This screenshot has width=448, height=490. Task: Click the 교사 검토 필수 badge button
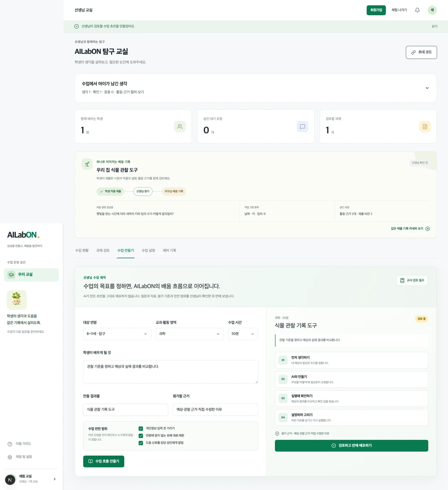(412, 281)
